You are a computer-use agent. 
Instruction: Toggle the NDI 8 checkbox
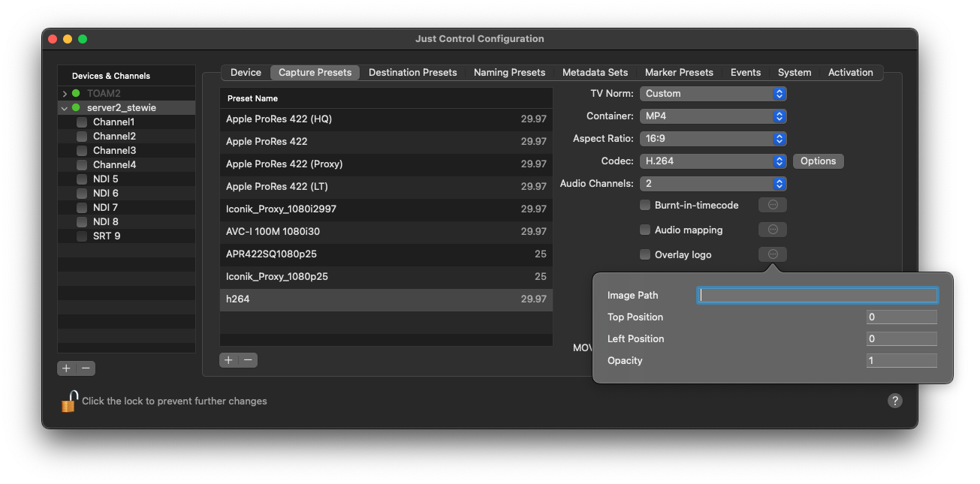tap(82, 222)
